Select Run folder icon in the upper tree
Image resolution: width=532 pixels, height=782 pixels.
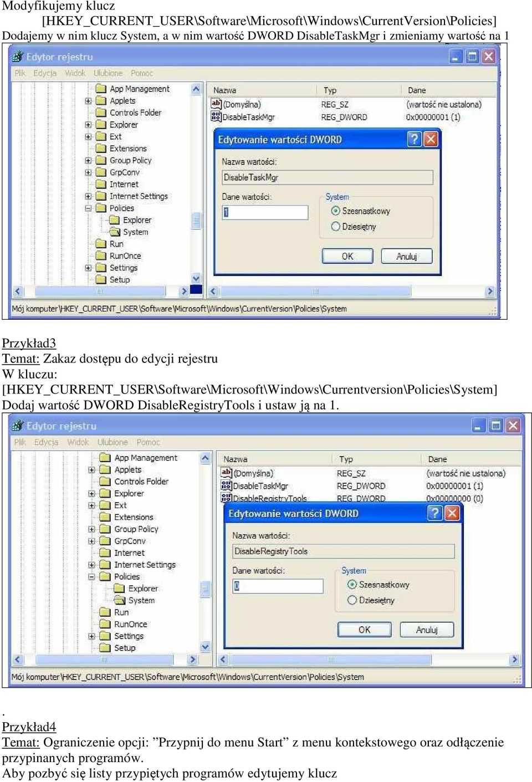(x=101, y=244)
